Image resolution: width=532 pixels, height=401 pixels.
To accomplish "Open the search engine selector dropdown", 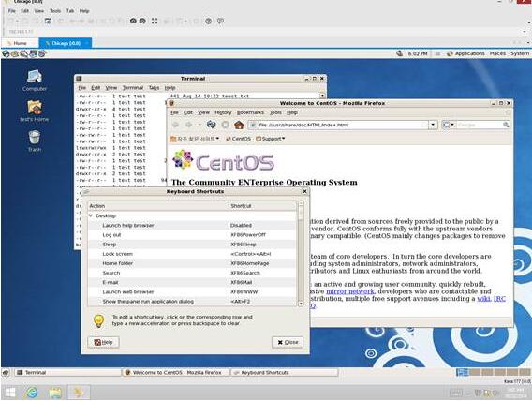I will (449, 125).
